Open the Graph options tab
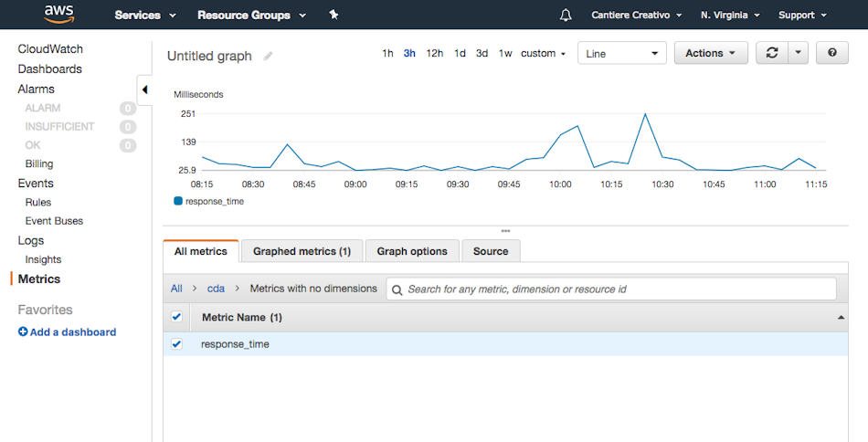The height and width of the screenshot is (442, 868). pyautogui.click(x=412, y=251)
